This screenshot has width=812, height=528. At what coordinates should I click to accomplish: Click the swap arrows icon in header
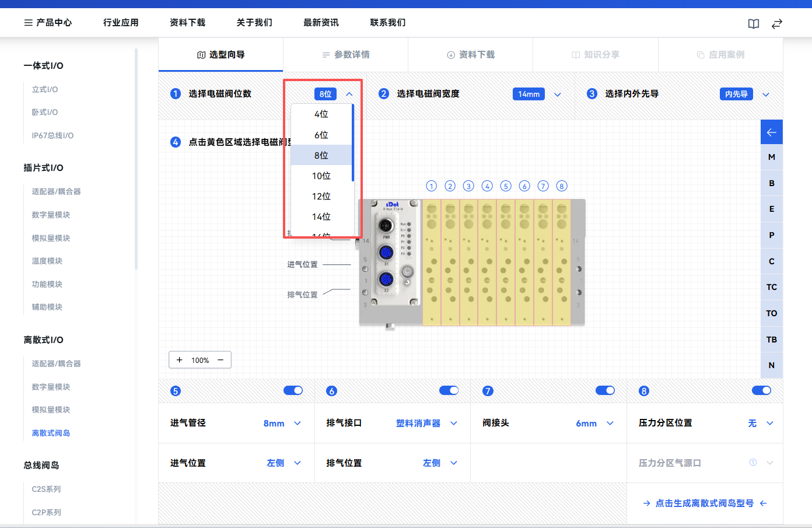(776, 24)
